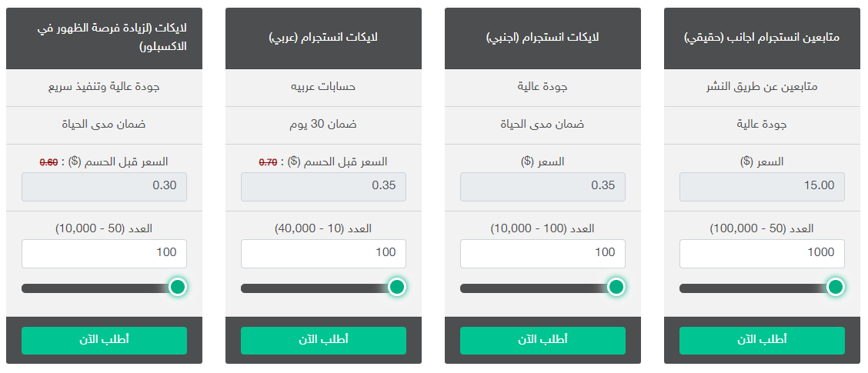Click the متابعين انستجرام اجانب (حقيقي) card header
The height and width of the screenshot is (373, 868).
[x=762, y=38]
